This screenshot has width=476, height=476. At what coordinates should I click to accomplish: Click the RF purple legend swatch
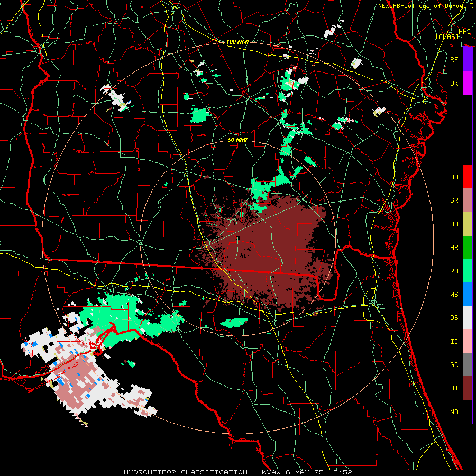click(467, 59)
